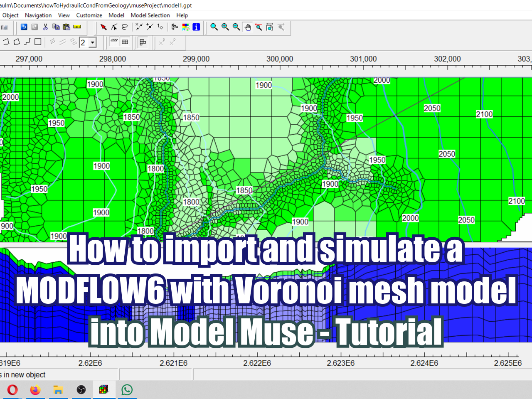
Task: Click the Zoom In magnifier tool
Action: (x=224, y=27)
